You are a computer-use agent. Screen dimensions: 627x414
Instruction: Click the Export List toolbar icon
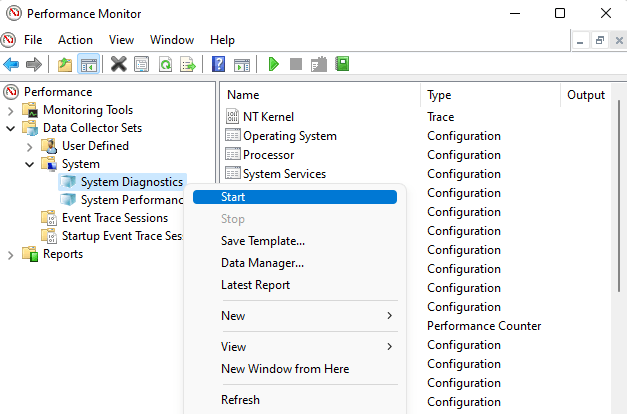click(188, 64)
